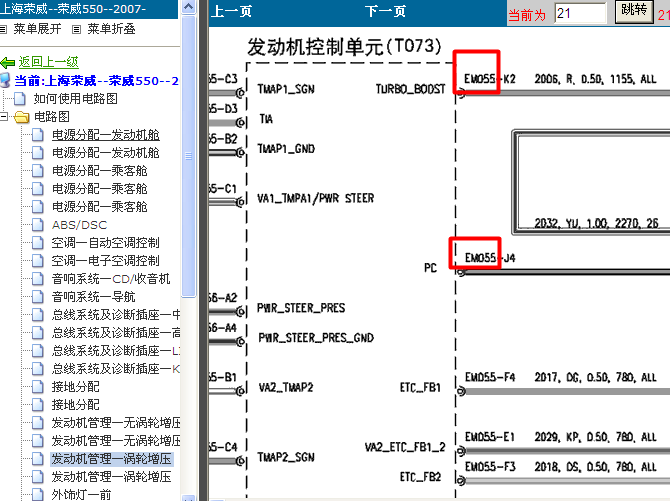Open 音响系统—CD/收音机 diagram

click(x=111, y=279)
